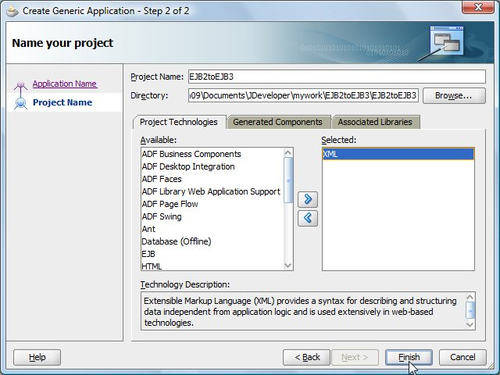The width and height of the screenshot is (500, 375).
Task: Open the Associated Libraries tab
Action: 375,122
